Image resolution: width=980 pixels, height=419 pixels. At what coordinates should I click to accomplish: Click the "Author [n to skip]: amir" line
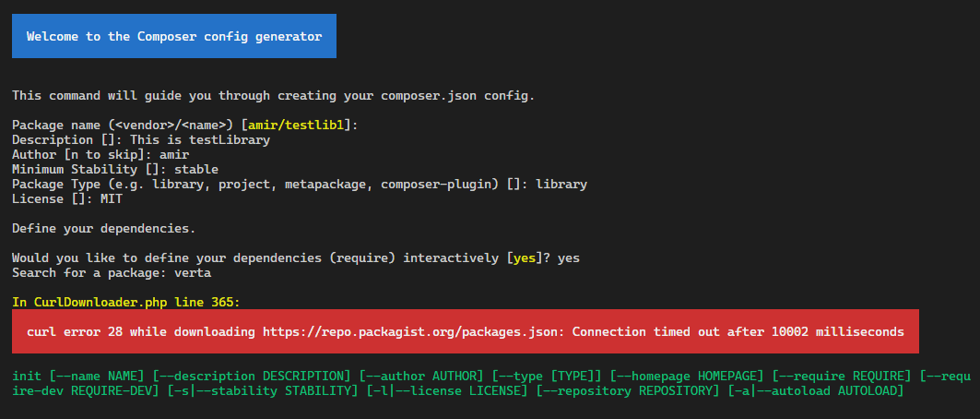point(100,154)
